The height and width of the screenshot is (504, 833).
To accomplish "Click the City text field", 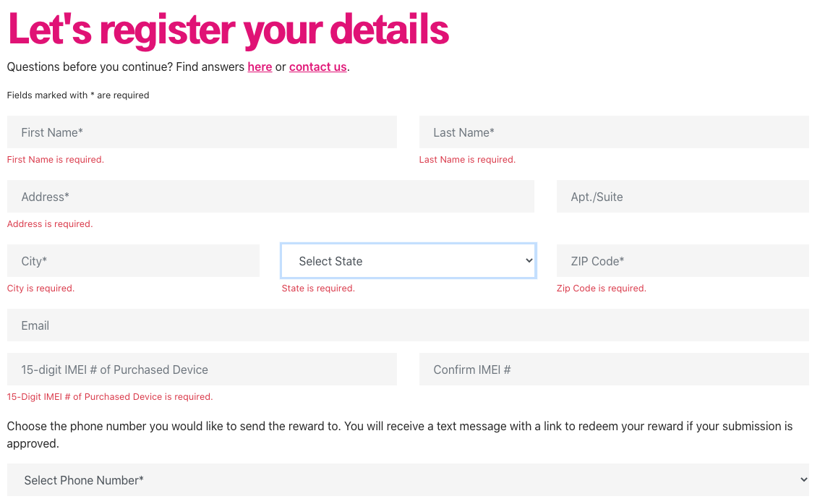I will click(133, 261).
